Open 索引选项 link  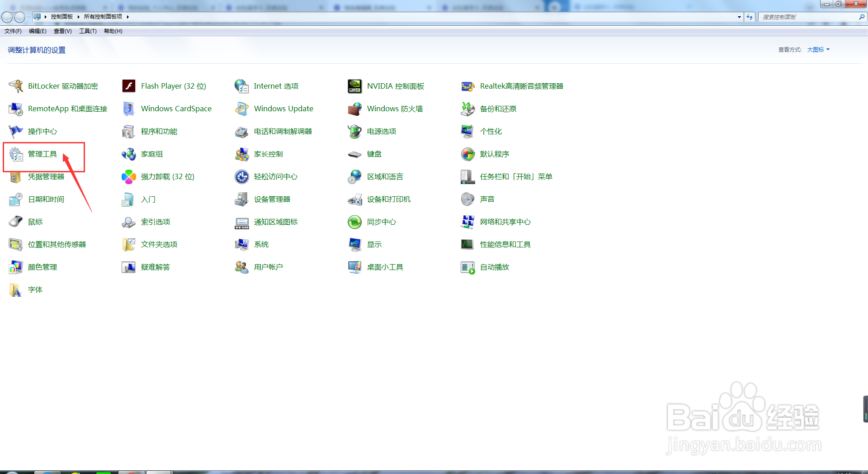156,222
